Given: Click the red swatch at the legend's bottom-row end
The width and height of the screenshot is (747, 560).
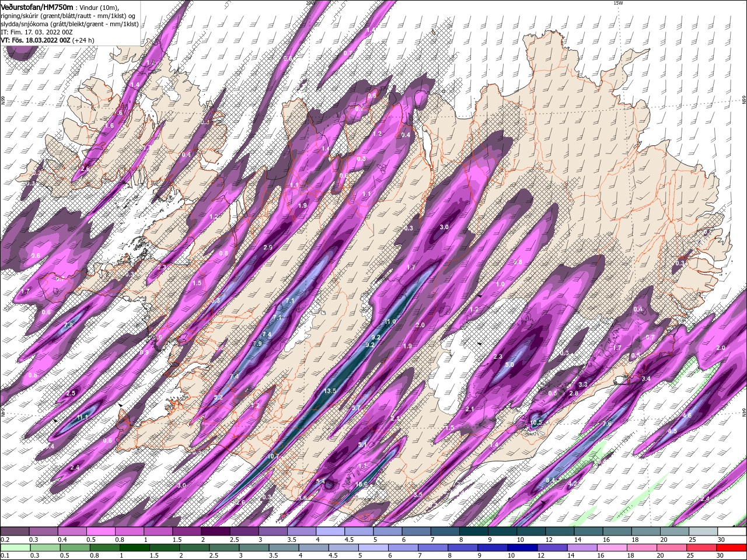Looking at the screenshot, I should [x=732, y=548].
